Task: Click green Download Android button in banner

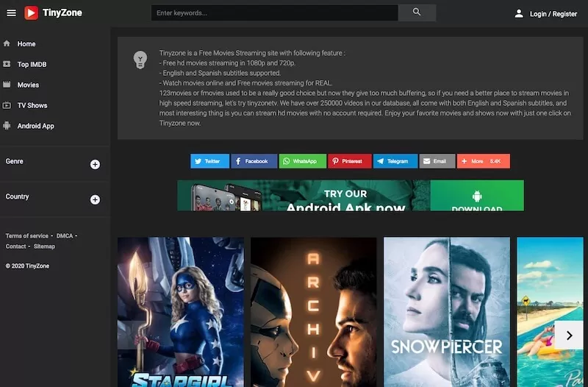Action: [477, 196]
